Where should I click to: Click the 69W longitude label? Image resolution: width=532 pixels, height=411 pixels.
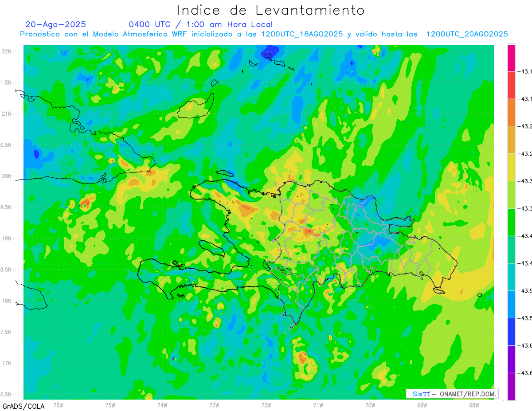click(422, 405)
